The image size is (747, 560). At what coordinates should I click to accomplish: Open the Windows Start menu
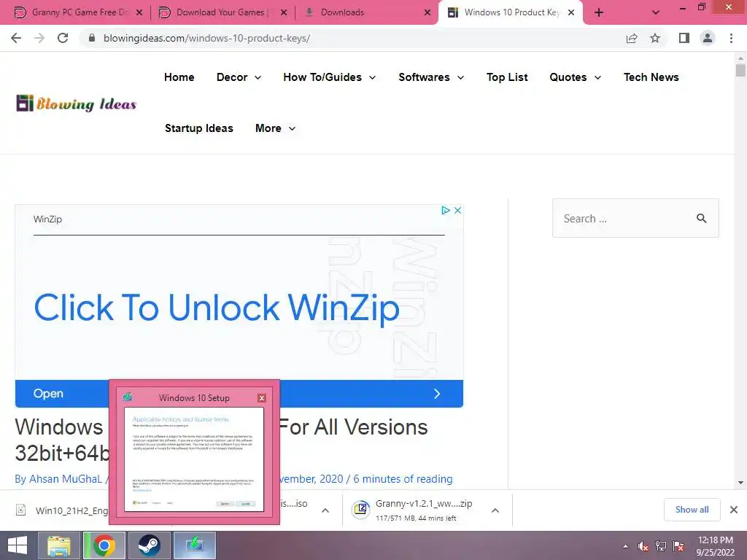17,545
